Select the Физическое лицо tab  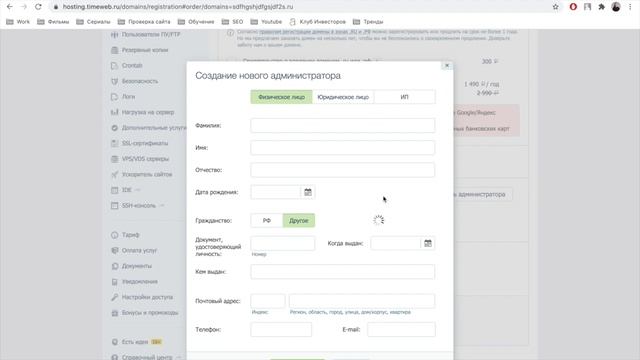(282, 97)
